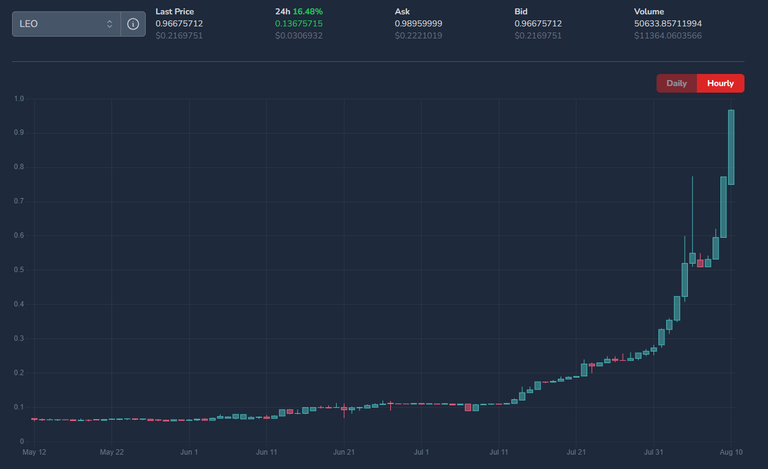The height and width of the screenshot is (469, 768).
Task: Click the Jul 31 x-axis label
Action: [653, 452]
